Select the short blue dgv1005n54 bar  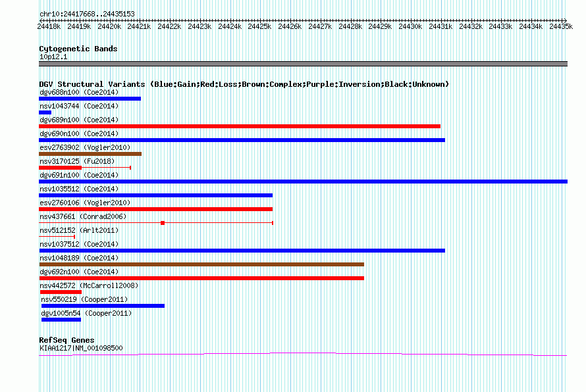click(x=61, y=320)
